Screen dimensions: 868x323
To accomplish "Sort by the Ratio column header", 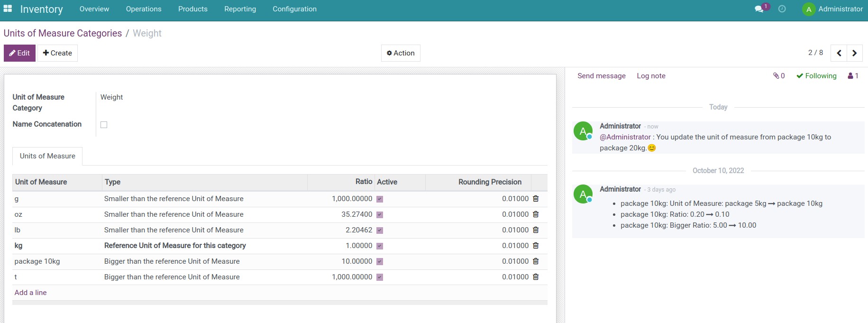I will click(x=364, y=182).
